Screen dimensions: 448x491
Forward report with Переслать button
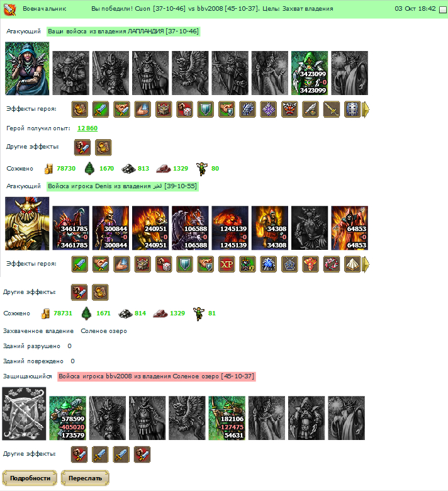coord(85,478)
